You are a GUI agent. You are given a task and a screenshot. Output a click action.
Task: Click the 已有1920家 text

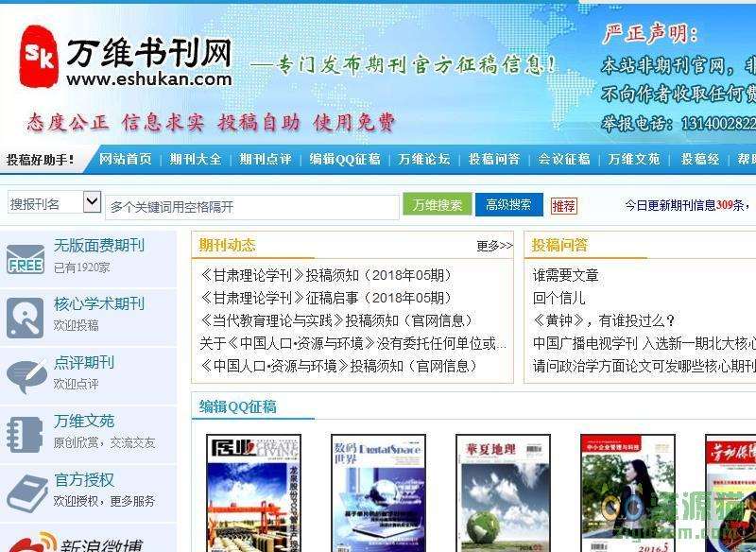point(81,267)
